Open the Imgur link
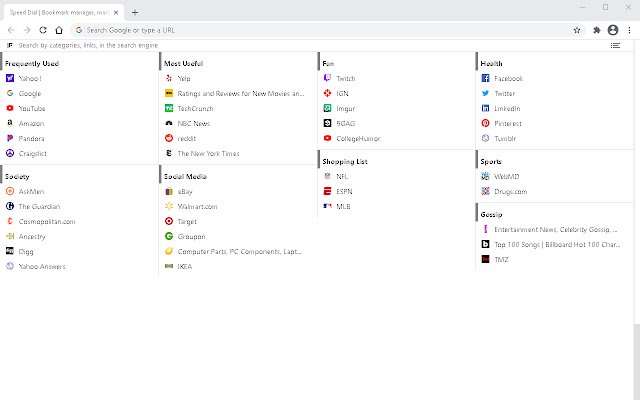Screen dimensions: 640x400 click(x=345, y=109)
